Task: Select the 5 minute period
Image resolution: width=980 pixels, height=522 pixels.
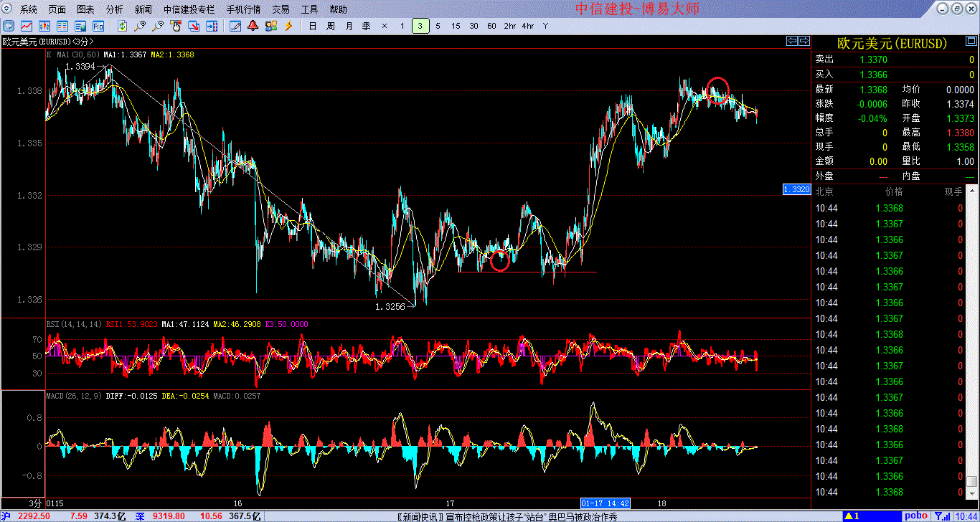Action: (438, 26)
